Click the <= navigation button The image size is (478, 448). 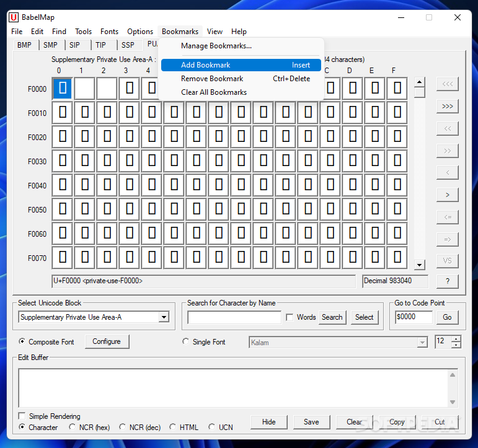click(x=447, y=217)
